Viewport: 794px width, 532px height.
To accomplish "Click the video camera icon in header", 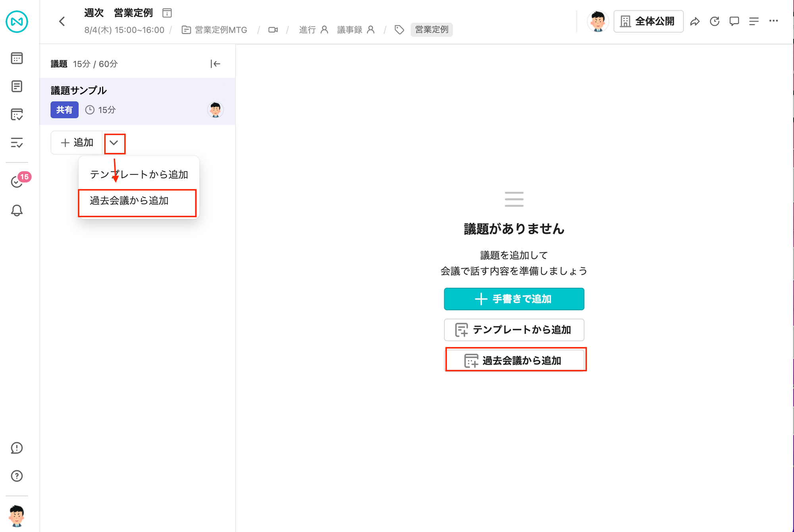I will pos(273,30).
